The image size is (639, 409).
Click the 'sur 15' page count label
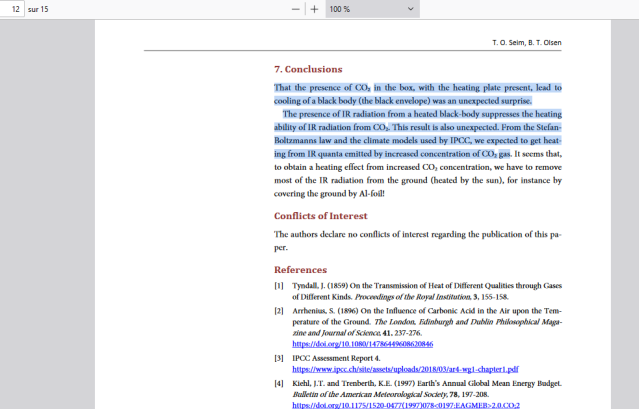click(x=39, y=9)
